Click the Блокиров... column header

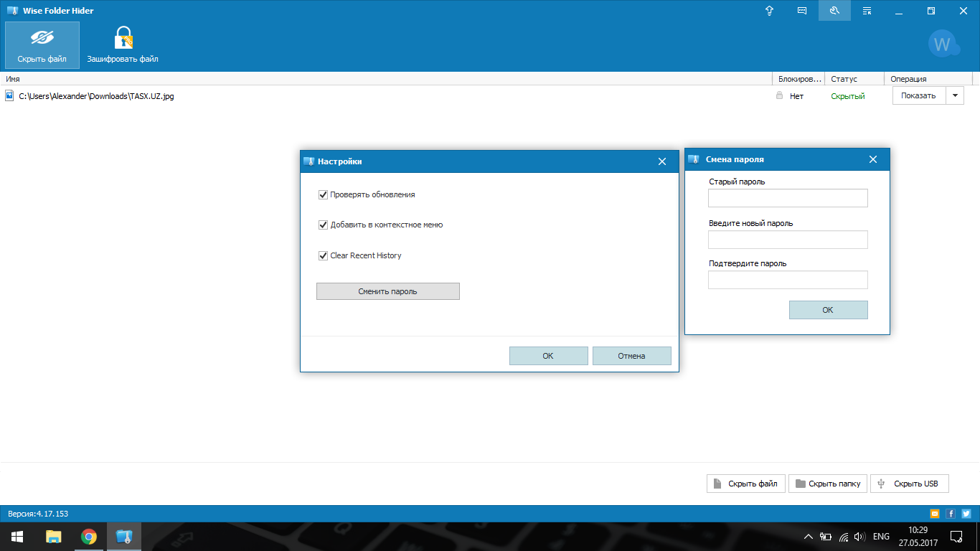(x=798, y=79)
